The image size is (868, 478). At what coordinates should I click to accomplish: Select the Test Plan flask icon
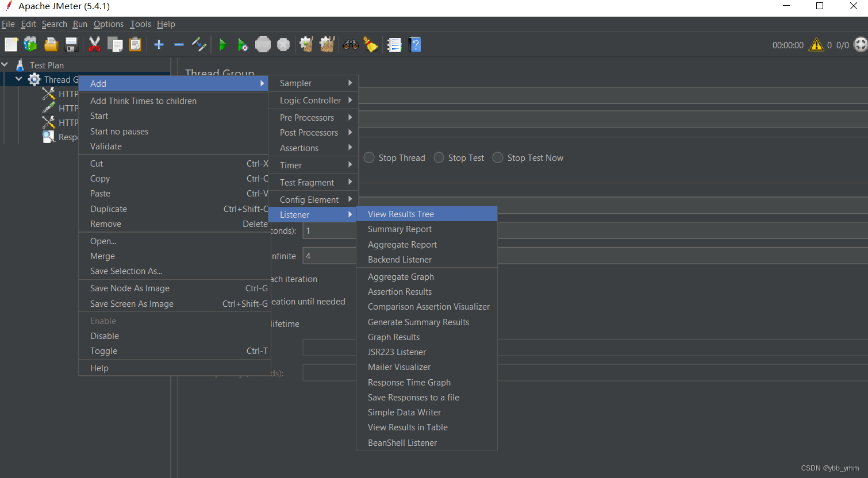pyautogui.click(x=20, y=65)
